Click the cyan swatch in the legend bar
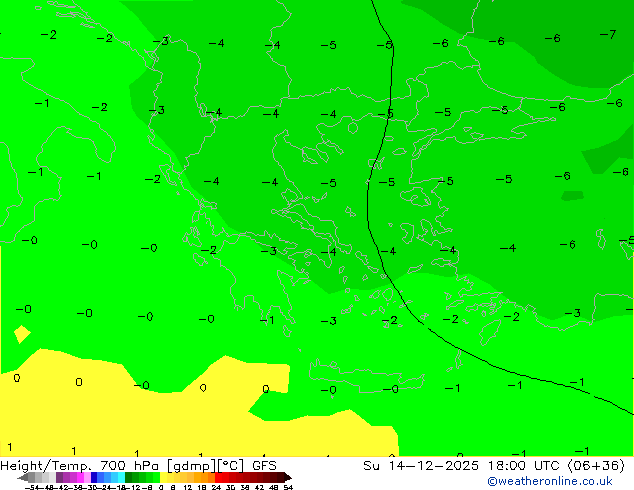The height and width of the screenshot is (490, 634). click(121, 477)
